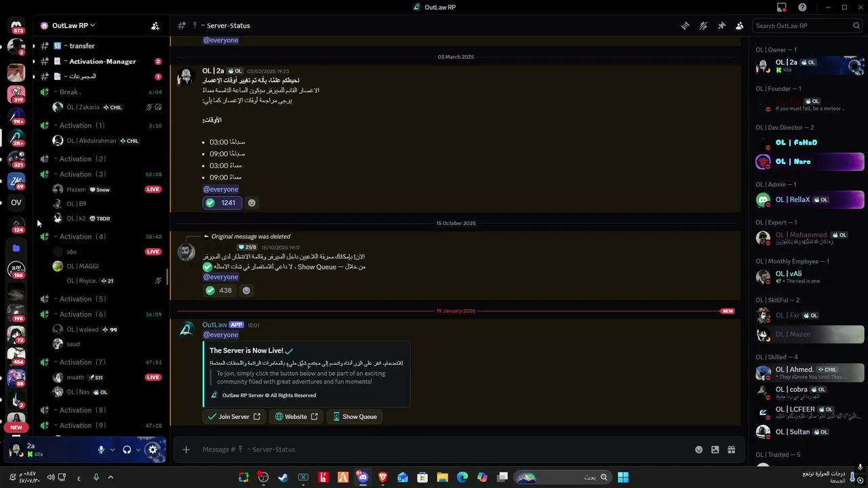Screen dimensions: 868x488
Task: Join Activation (5) voice channel
Action: point(99,299)
